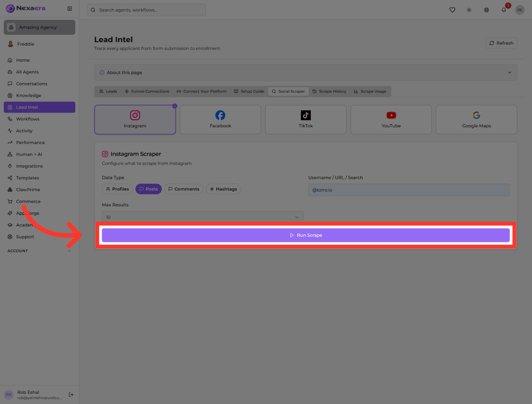
Task: Switch to the Scrape History tab
Action: [329, 91]
